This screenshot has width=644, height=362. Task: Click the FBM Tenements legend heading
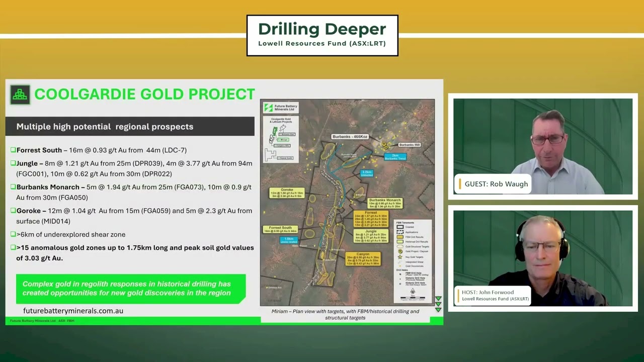point(405,222)
